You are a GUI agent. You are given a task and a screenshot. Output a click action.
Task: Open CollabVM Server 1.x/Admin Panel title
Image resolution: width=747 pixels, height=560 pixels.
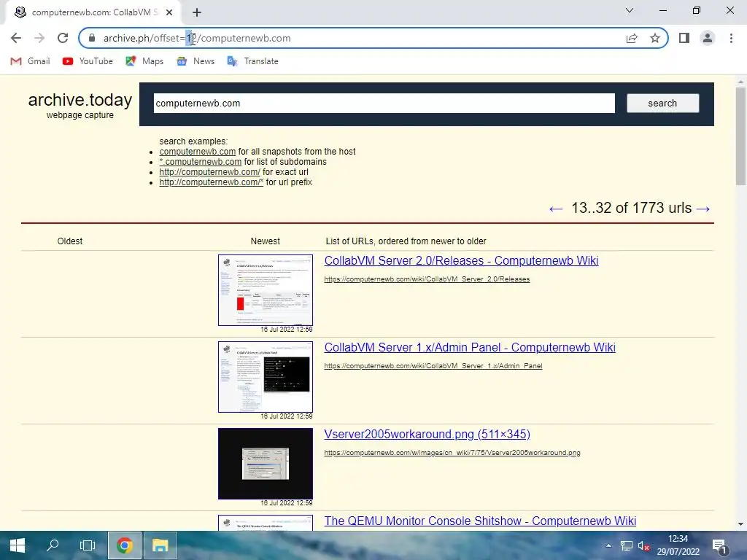(470, 348)
